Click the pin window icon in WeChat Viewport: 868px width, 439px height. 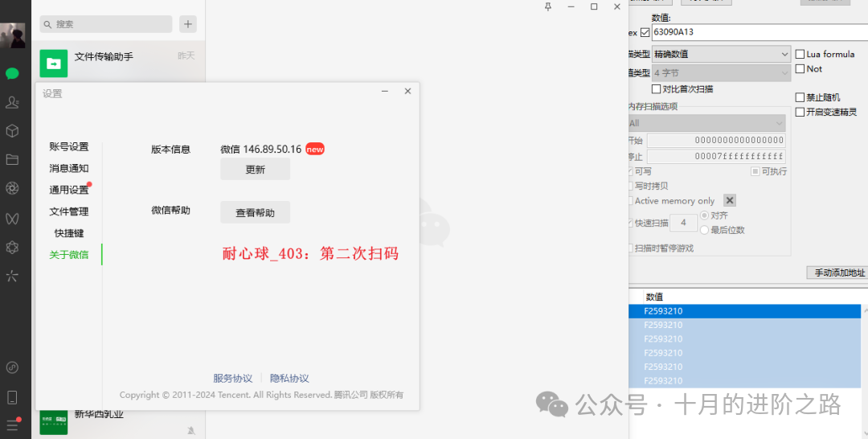pyautogui.click(x=548, y=6)
